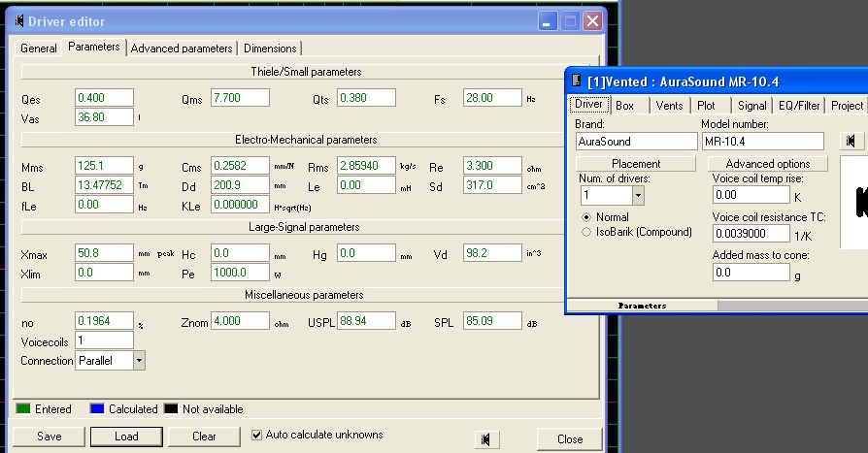Click Cms value field 0.2582

(x=240, y=165)
